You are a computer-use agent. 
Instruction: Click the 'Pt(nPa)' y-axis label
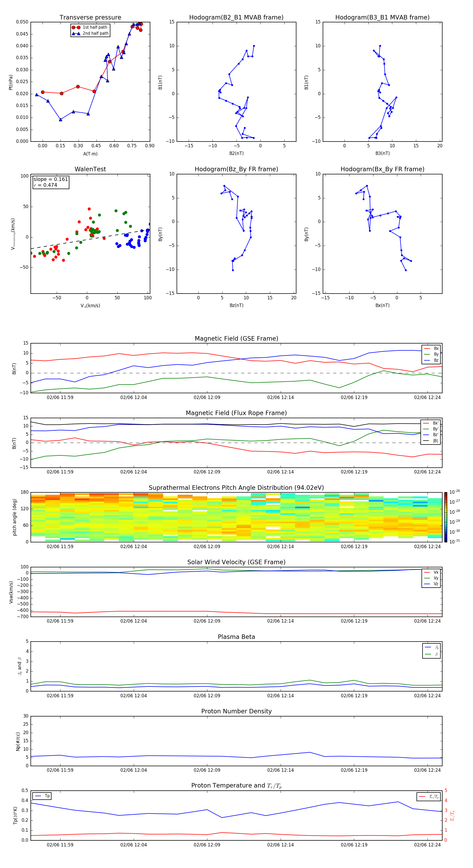click(x=11, y=82)
